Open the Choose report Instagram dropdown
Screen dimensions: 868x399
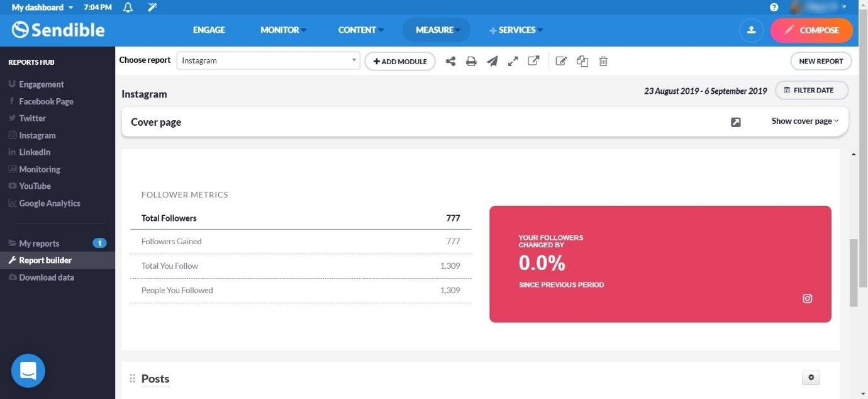[269, 60]
